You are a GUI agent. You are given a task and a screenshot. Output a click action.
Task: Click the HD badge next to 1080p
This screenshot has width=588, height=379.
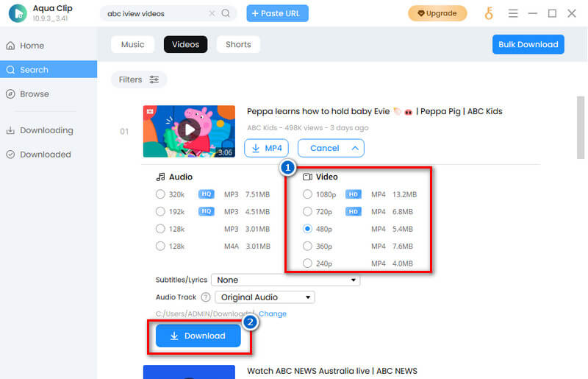click(354, 194)
